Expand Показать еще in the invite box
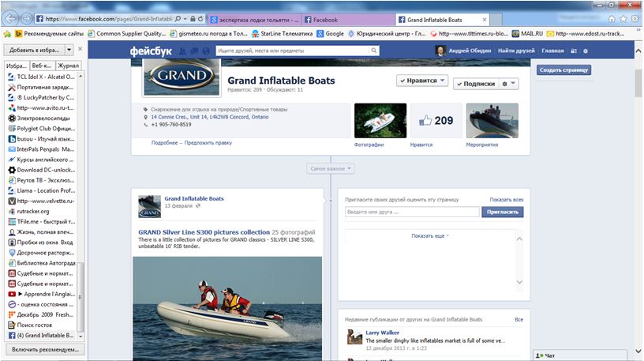644x361 pixels. (430, 235)
